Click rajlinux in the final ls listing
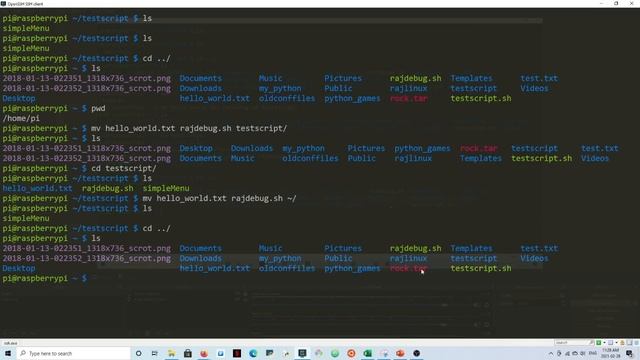The width and height of the screenshot is (640, 360). [x=408, y=258]
